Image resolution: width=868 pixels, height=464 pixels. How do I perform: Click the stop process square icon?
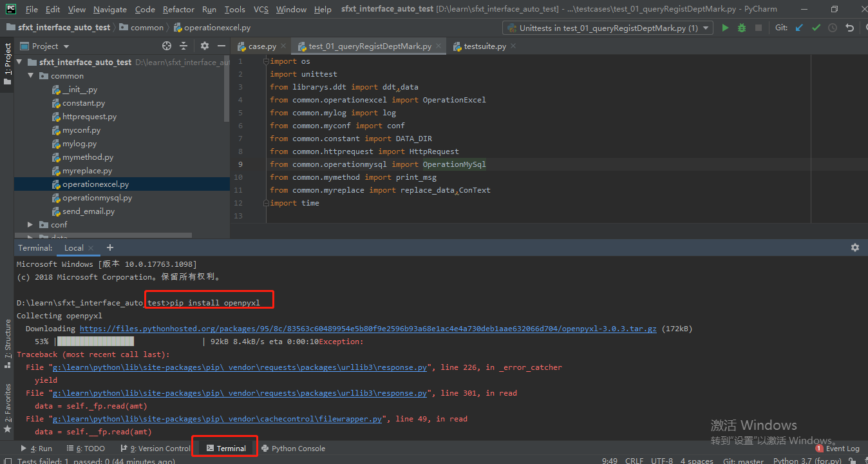(x=759, y=28)
